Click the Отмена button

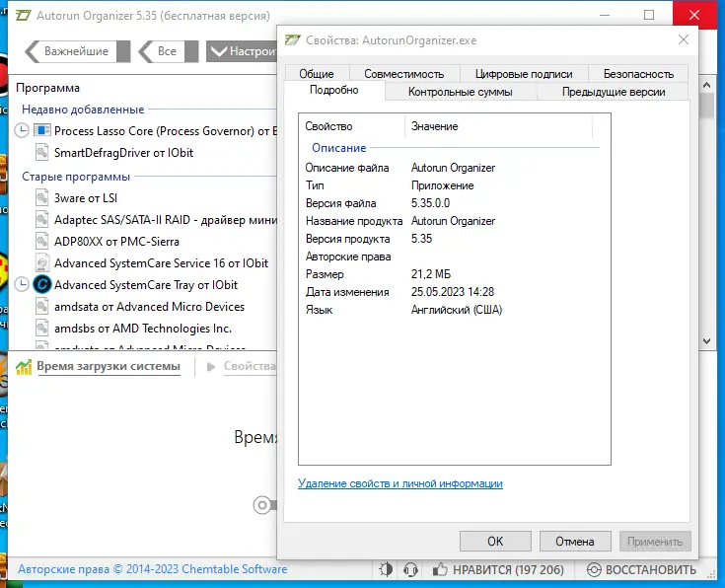[x=575, y=542]
